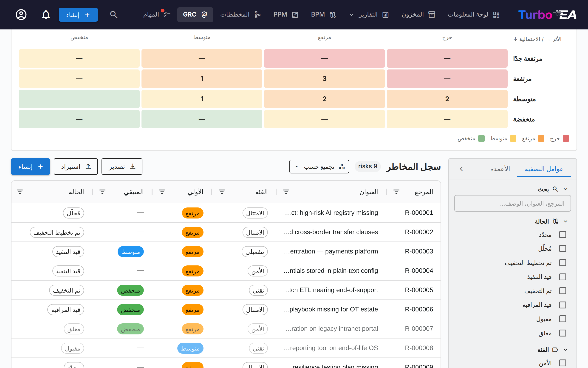Click the TurboEA logo

click(x=547, y=14)
